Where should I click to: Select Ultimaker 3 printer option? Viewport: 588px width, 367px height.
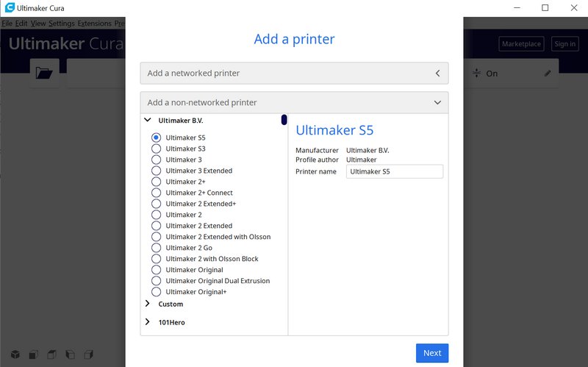click(157, 160)
